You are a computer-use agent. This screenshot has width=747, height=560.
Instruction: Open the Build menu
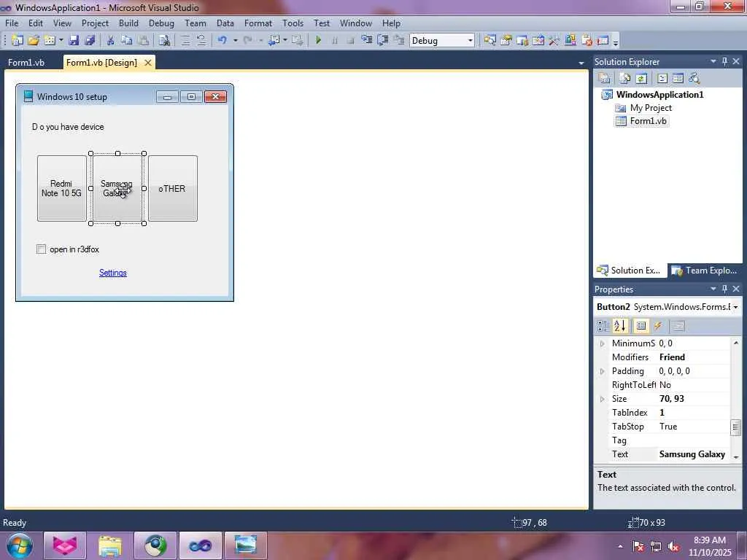pos(128,23)
